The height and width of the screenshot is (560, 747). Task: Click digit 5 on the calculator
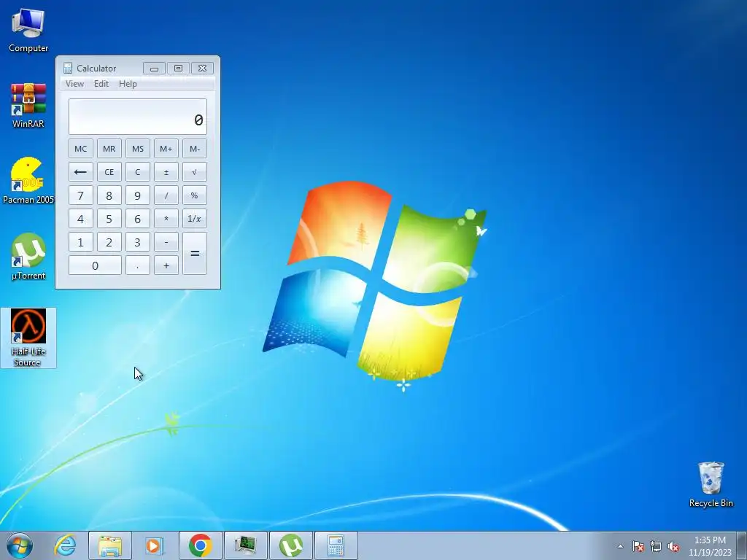pyautogui.click(x=109, y=219)
